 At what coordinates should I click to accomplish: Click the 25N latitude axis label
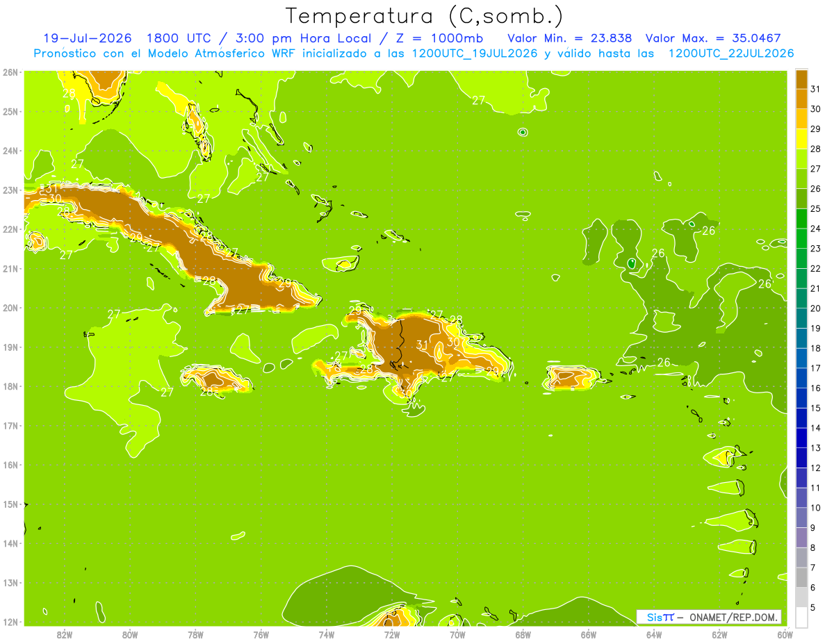[10, 111]
